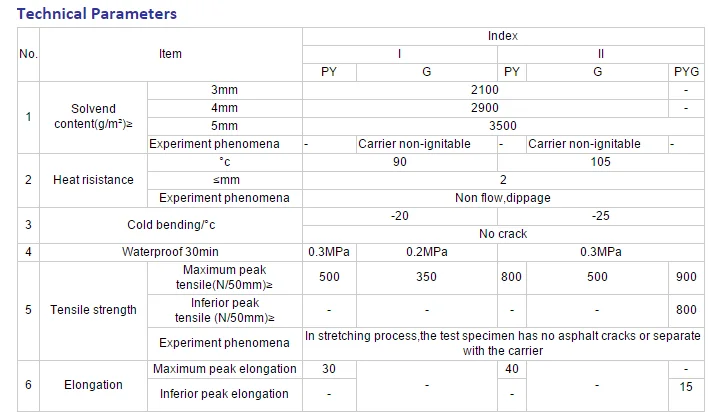Select the Index header cell
The width and height of the screenshot is (720, 420).
(x=503, y=36)
